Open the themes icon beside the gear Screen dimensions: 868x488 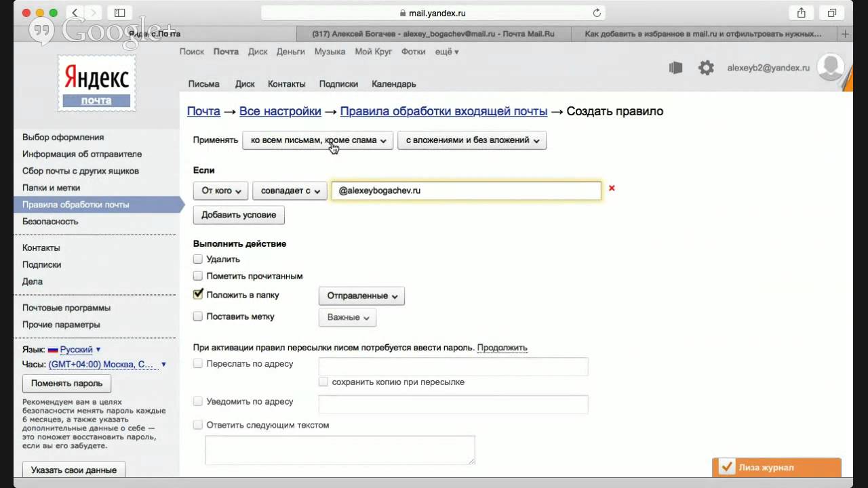pyautogui.click(x=675, y=68)
